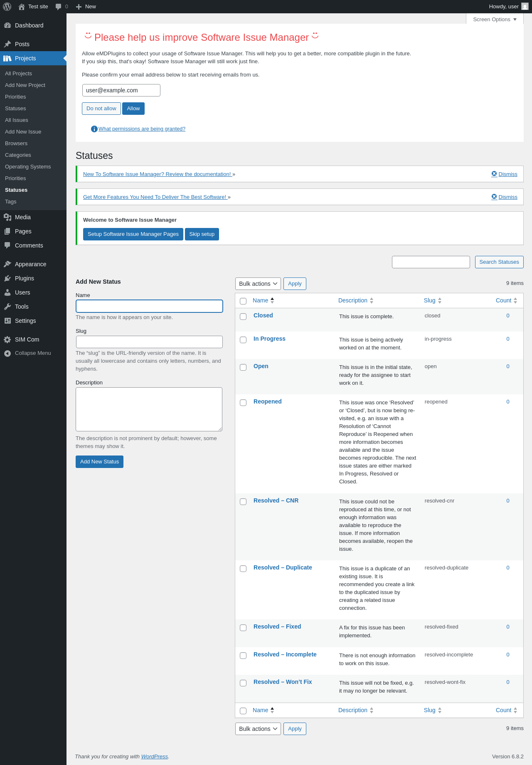Viewport: 532px width, 765px height.
Task: Open the bottom Bulk actions dropdown
Action: tap(258, 729)
